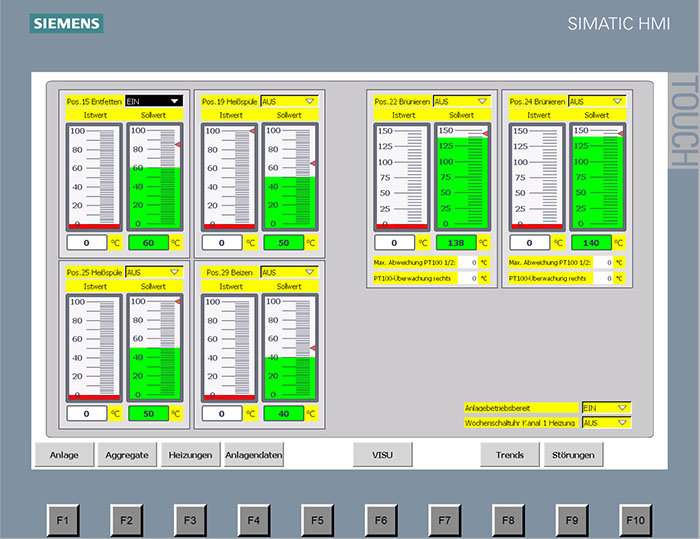
Task: Show the Störungen alarm page
Action: click(x=574, y=455)
